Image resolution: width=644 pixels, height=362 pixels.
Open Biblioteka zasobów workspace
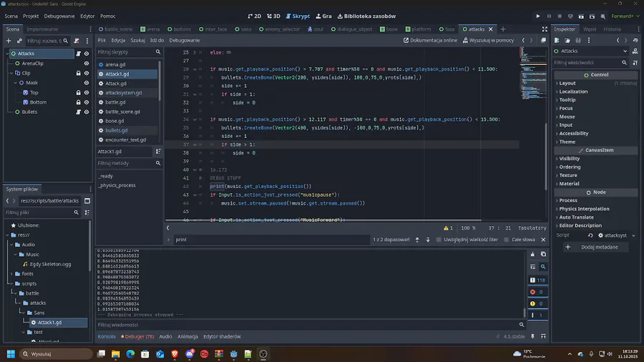(367, 16)
